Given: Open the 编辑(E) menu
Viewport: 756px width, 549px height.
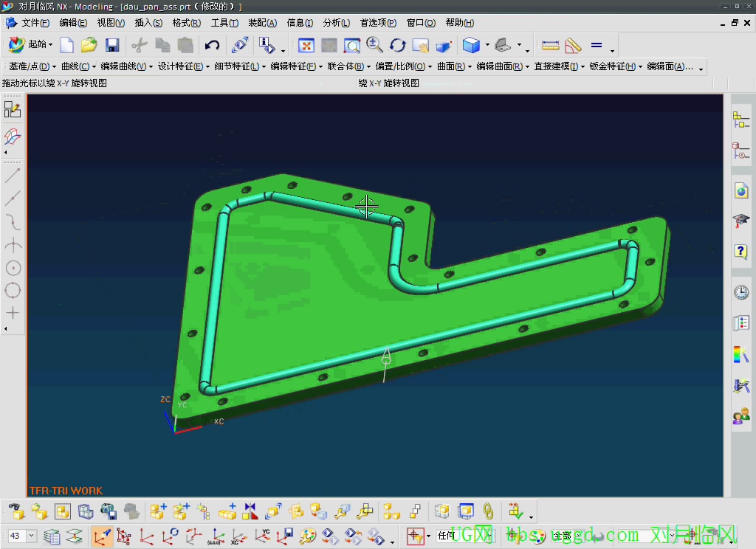Looking at the screenshot, I should pos(73,23).
